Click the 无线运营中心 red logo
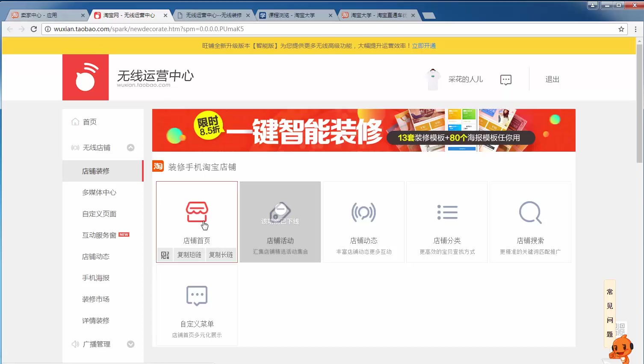 86,77
